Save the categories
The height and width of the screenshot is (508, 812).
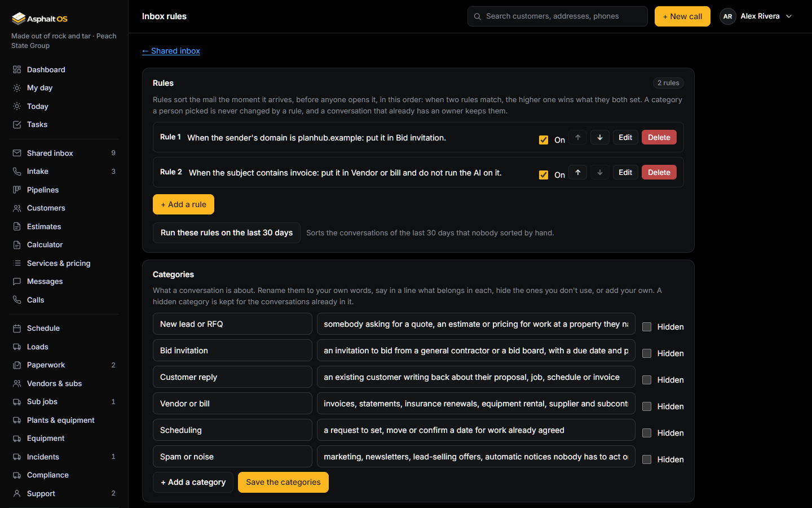coord(283,482)
